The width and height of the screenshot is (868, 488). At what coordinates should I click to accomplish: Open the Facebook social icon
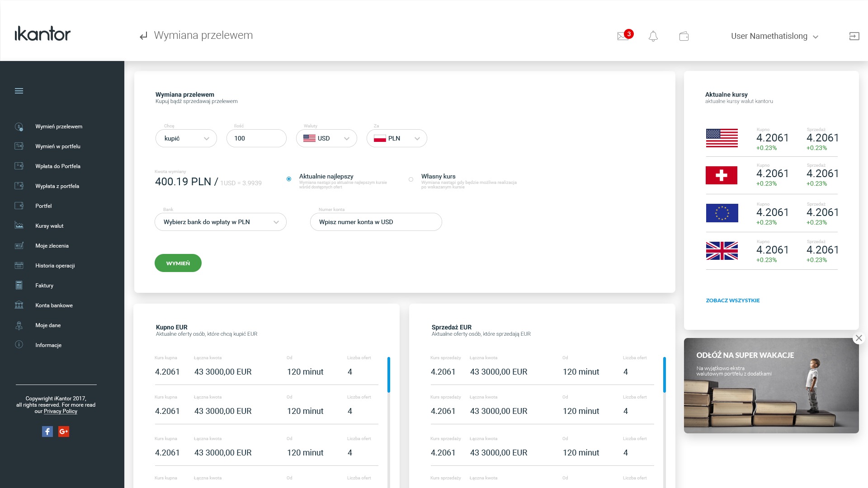[47, 432]
